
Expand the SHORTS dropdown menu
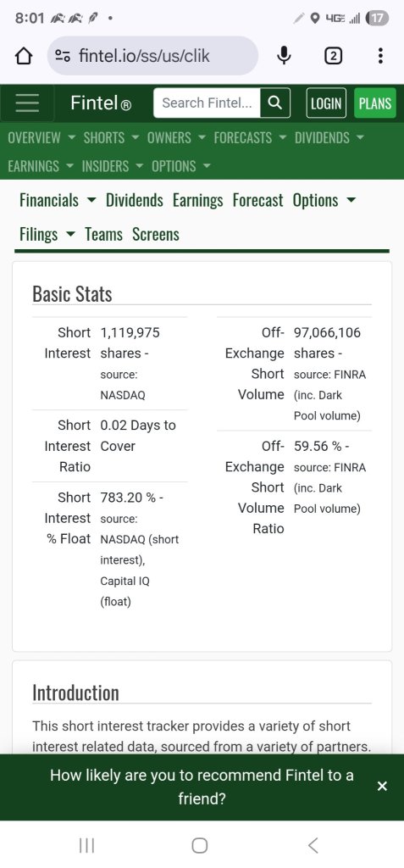coord(111,138)
